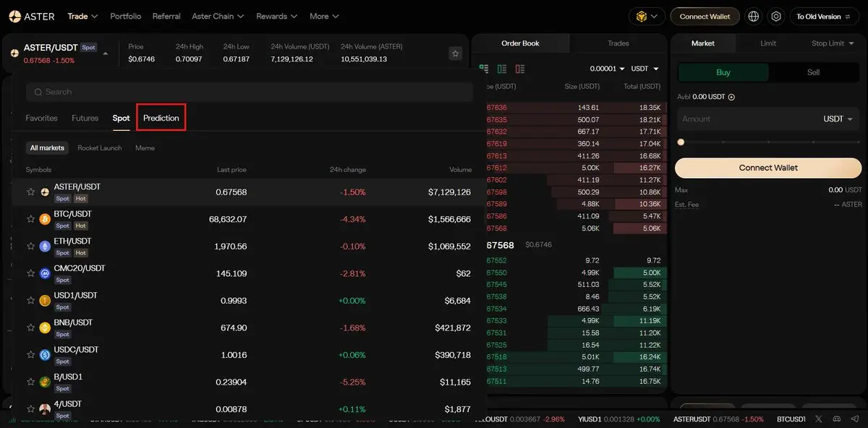Select the Limit order tab
Image resolution: width=868 pixels, height=428 pixels.
point(768,43)
